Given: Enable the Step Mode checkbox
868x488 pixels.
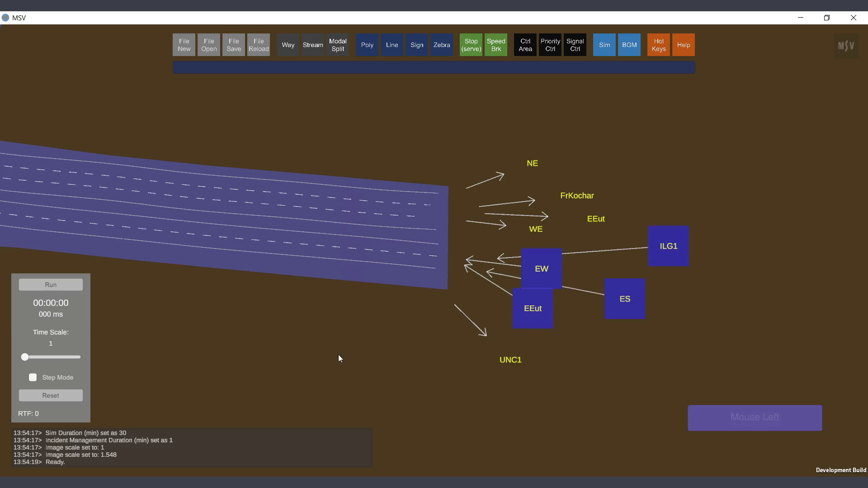Looking at the screenshot, I should (33, 377).
